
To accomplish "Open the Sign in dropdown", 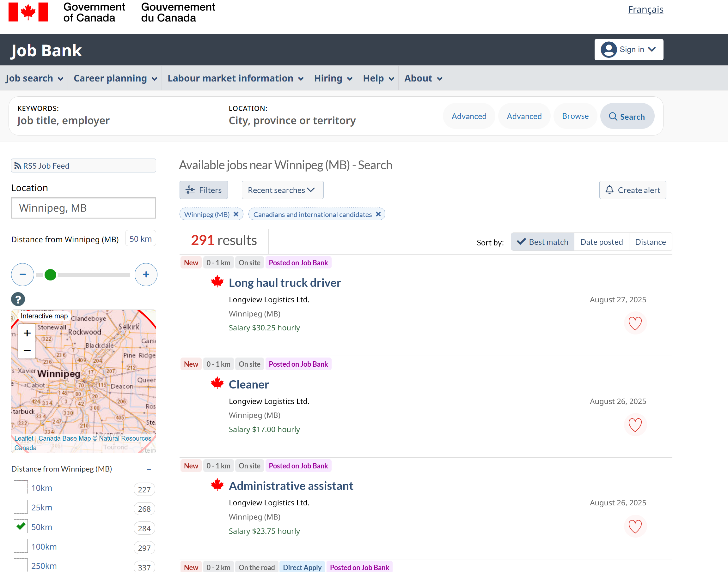I will [x=628, y=50].
